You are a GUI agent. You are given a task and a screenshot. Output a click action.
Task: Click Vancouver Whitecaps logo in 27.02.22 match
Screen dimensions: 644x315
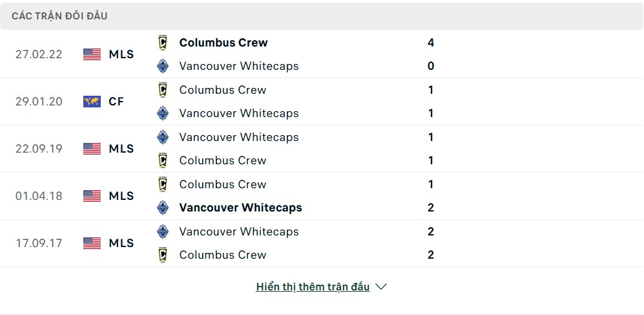coord(163,66)
